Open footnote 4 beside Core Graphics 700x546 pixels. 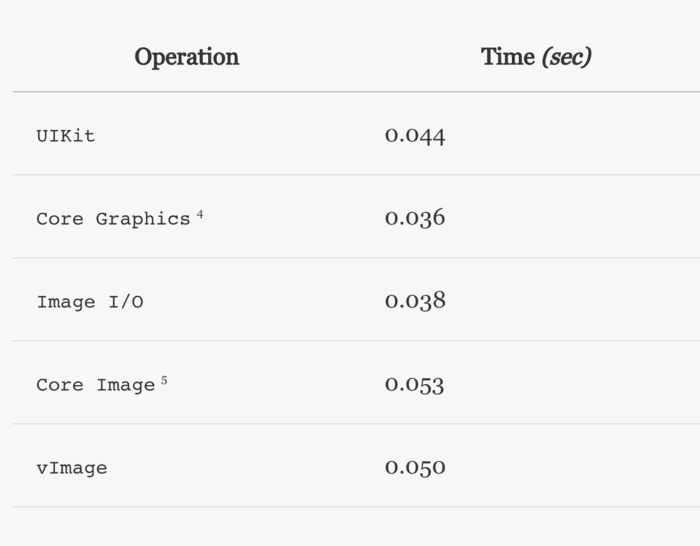(x=200, y=214)
